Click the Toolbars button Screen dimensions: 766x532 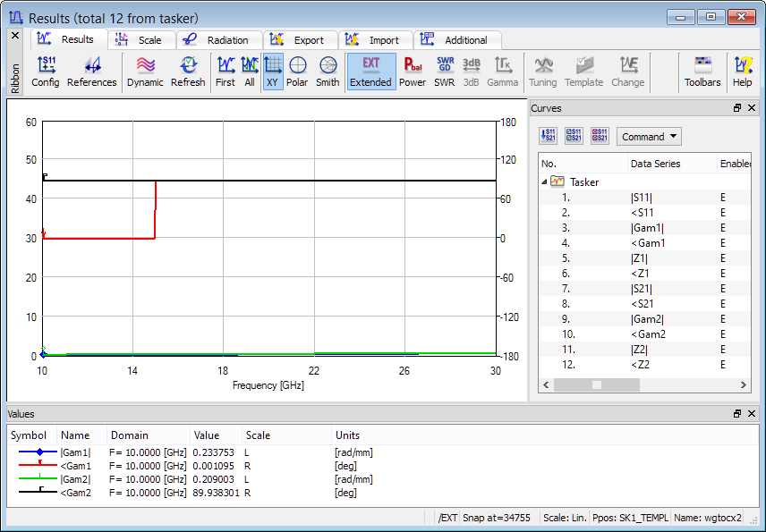tap(702, 71)
